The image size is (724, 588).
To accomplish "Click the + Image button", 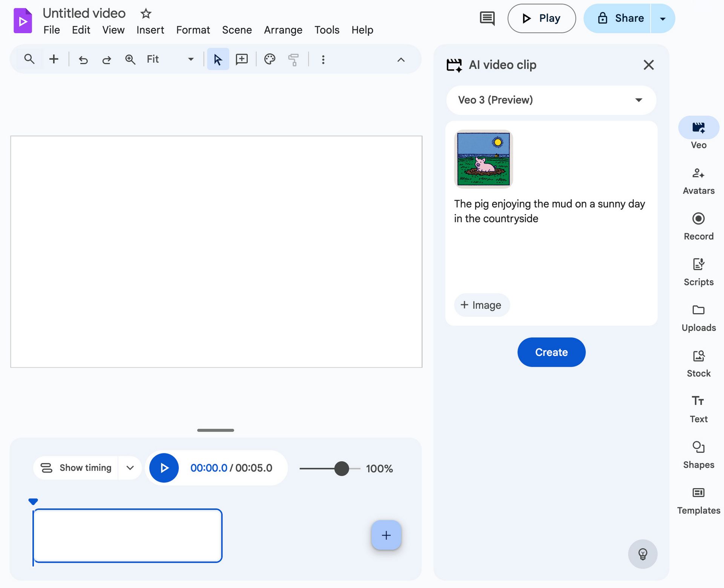I will point(481,305).
